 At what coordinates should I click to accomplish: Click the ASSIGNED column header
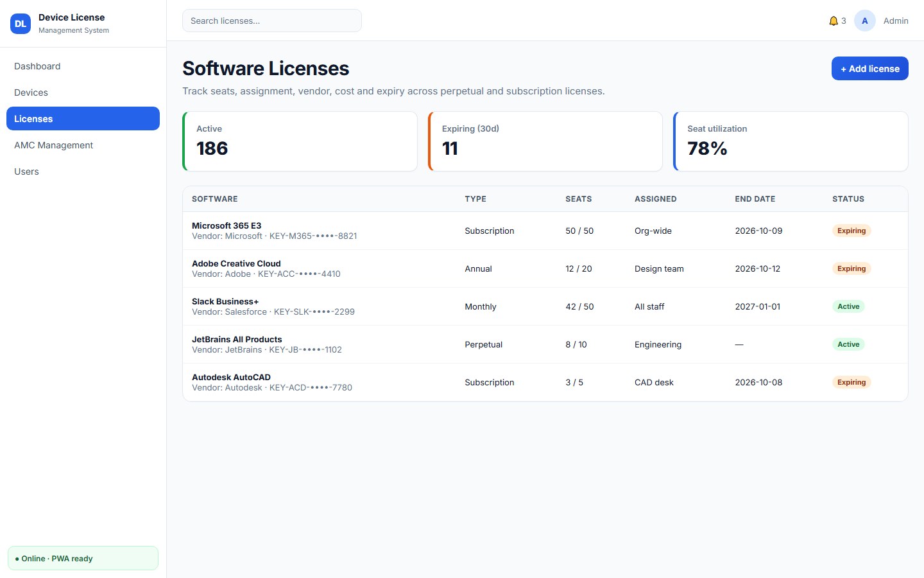tap(656, 199)
